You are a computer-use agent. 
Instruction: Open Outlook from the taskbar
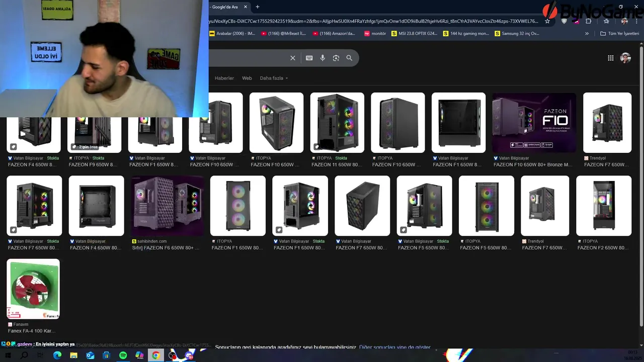click(x=90, y=355)
